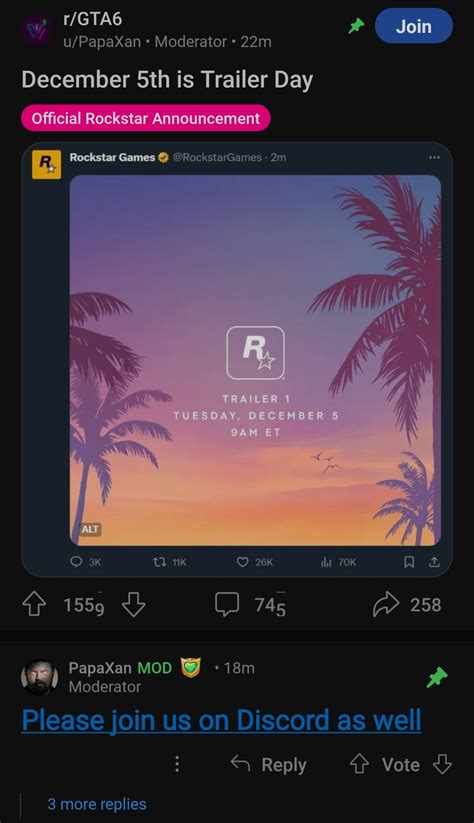Tap the tweet's upload share icon
The image size is (474, 823).
click(x=434, y=562)
